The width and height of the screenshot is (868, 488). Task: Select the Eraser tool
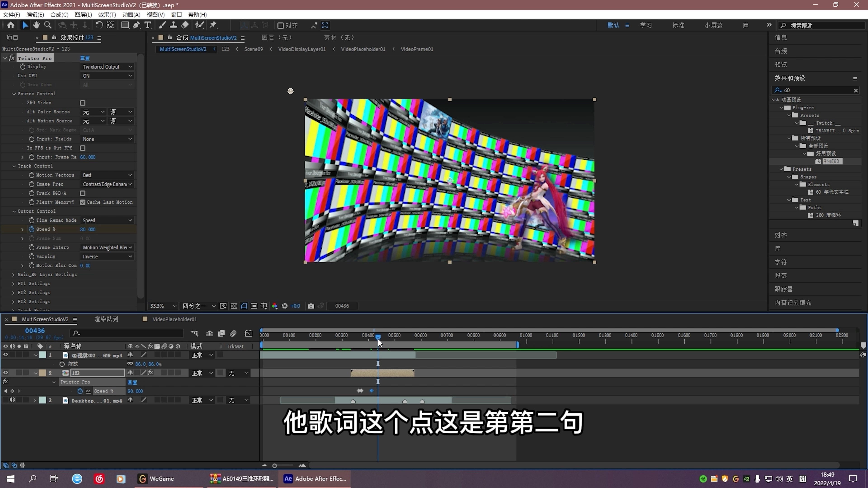pos(185,25)
